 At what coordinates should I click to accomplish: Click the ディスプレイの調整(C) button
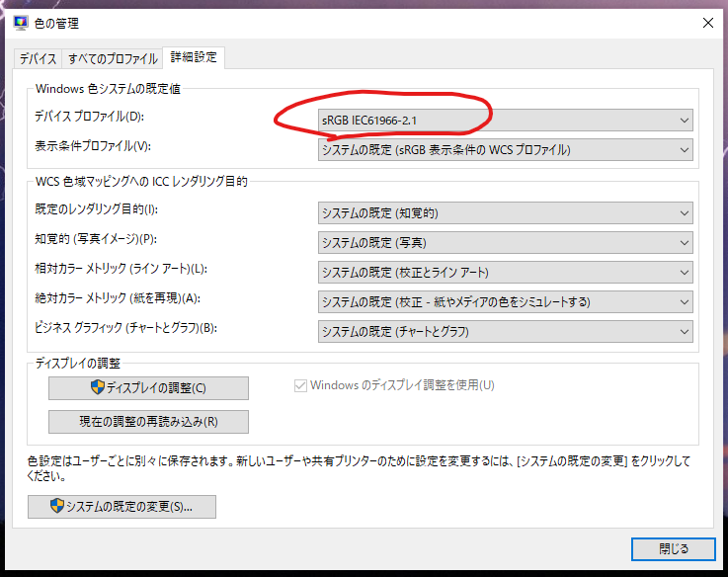click(148, 388)
